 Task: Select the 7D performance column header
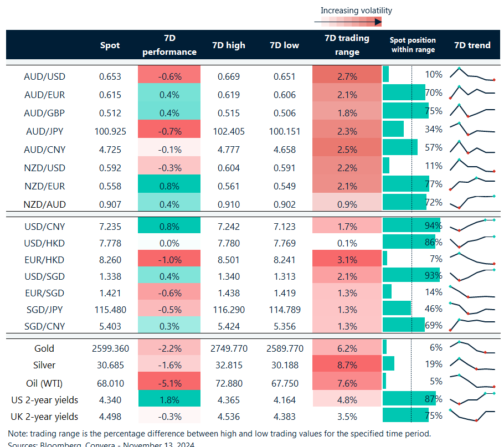[x=169, y=45]
